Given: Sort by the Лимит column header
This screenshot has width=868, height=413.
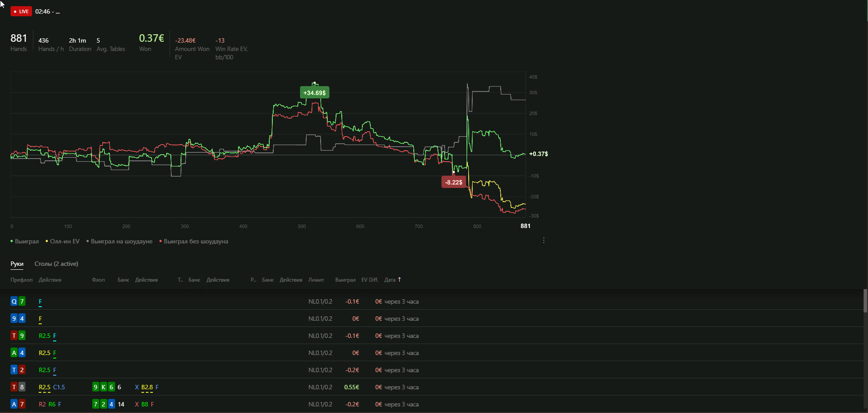Looking at the screenshot, I should point(316,280).
